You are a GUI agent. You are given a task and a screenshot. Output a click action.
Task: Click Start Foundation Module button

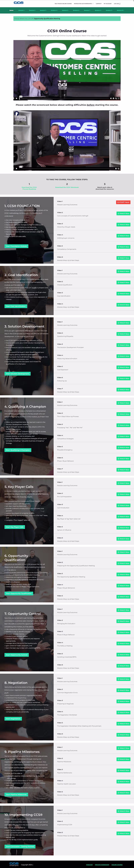click(x=16, y=246)
